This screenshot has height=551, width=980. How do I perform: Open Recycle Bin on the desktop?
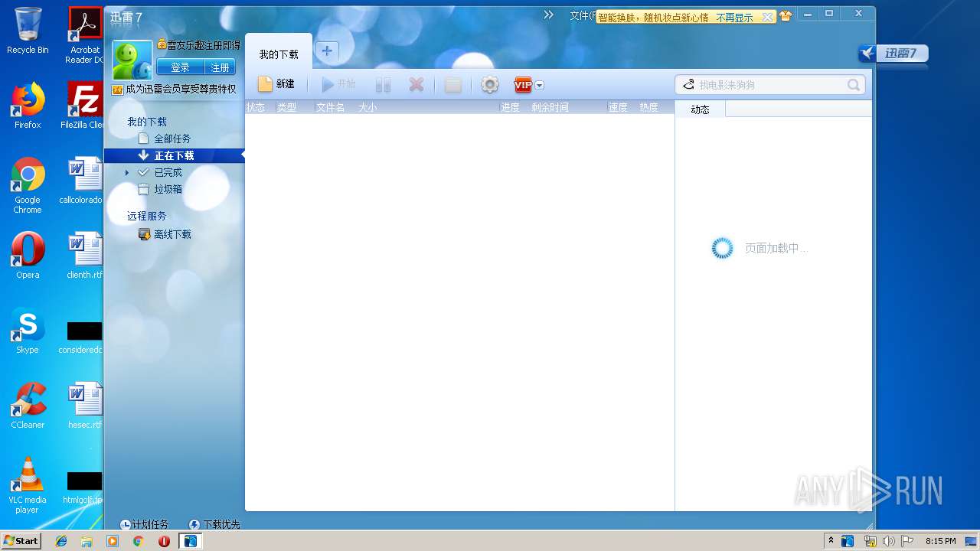(x=28, y=31)
